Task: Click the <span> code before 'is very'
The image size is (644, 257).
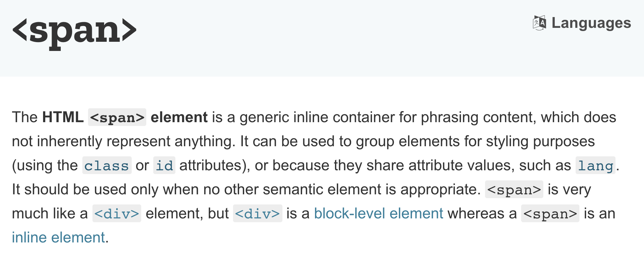Action: point(514,190)
